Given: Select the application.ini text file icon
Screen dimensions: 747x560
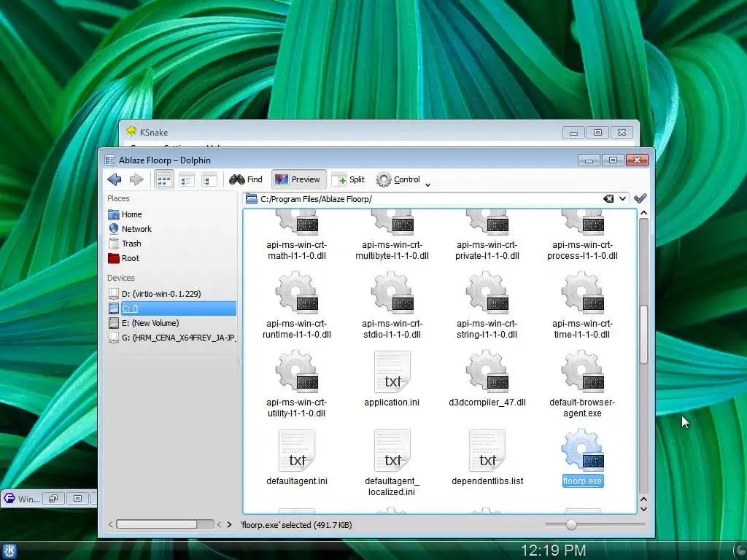Looking at the screenshot, I should (x=392, y=371).
